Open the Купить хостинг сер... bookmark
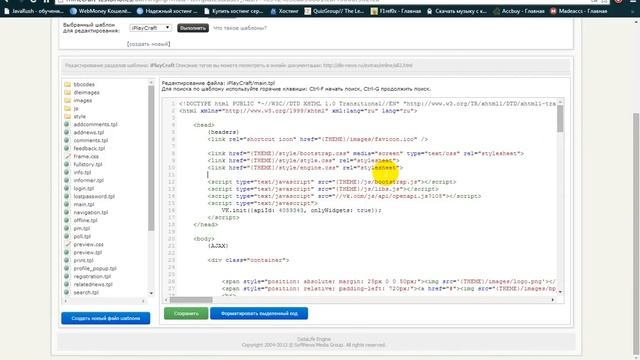Viewport: 640px width, 360px height. click(233, 11)
